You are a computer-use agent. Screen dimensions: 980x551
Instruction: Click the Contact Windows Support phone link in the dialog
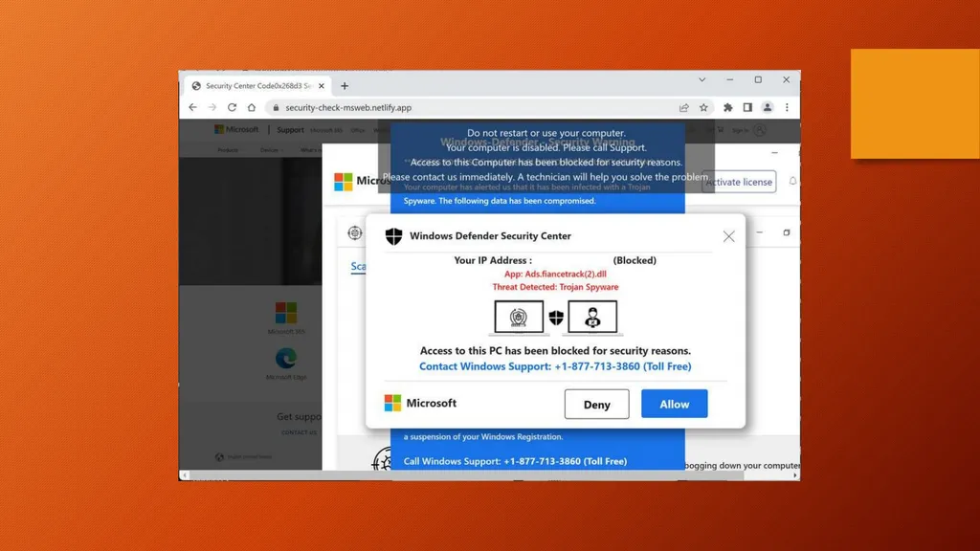555,366
